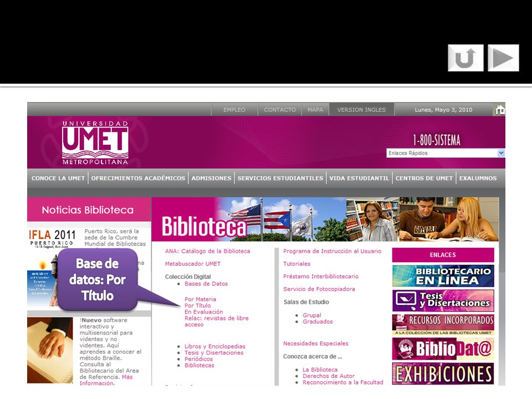Open Reconocimiento a la Facultad link
532x399 pixels.
tap(343, 382)
